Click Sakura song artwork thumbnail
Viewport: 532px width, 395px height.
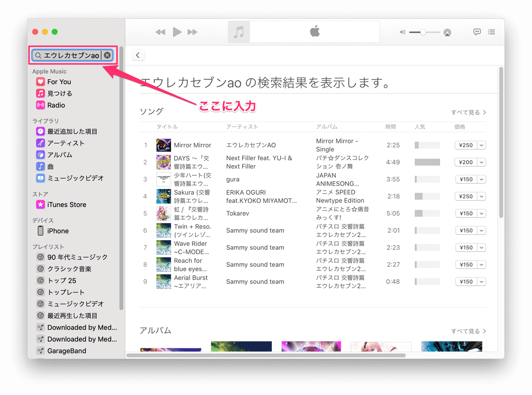pyautogui.click(x=164, y=197)
